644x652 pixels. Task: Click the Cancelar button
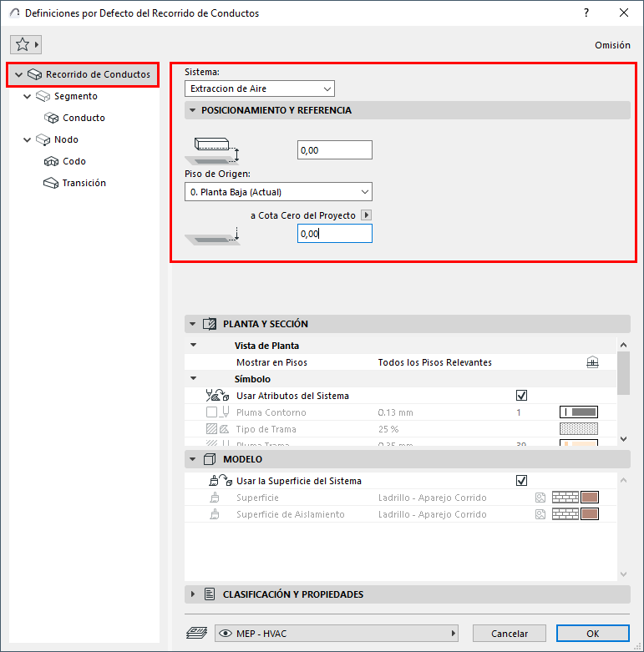tap(510, 634)
